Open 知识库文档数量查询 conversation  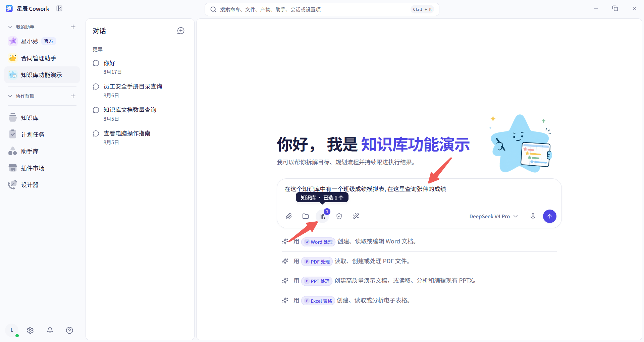click(x=140, y=114)
